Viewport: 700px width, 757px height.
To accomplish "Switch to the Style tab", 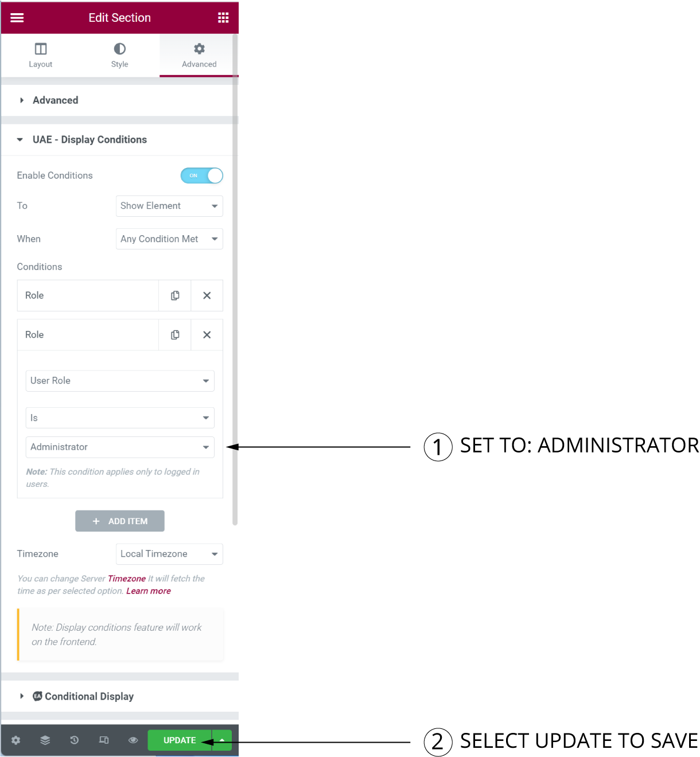I will (120, 55).
